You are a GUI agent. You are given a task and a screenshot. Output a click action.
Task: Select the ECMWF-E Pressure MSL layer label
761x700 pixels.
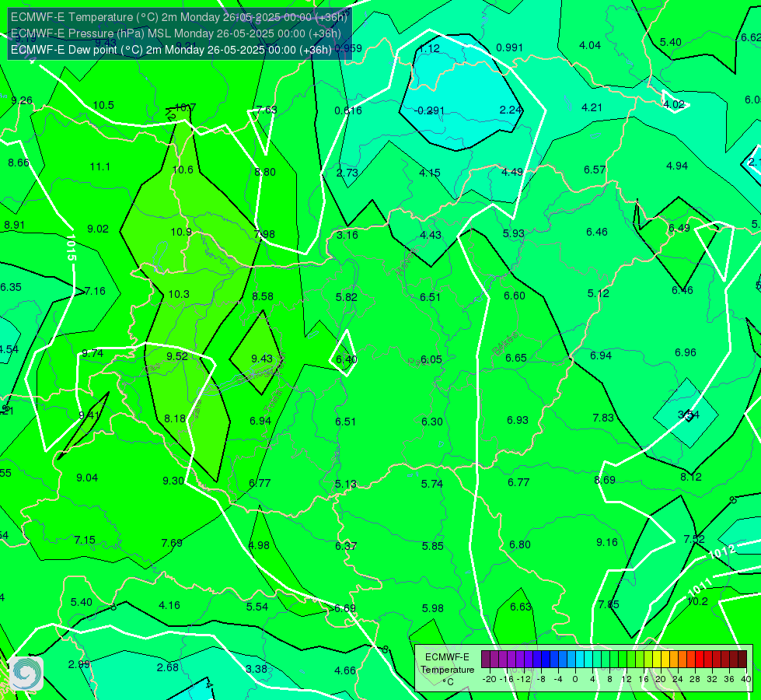pyautogui.click(x=176, y=33)
